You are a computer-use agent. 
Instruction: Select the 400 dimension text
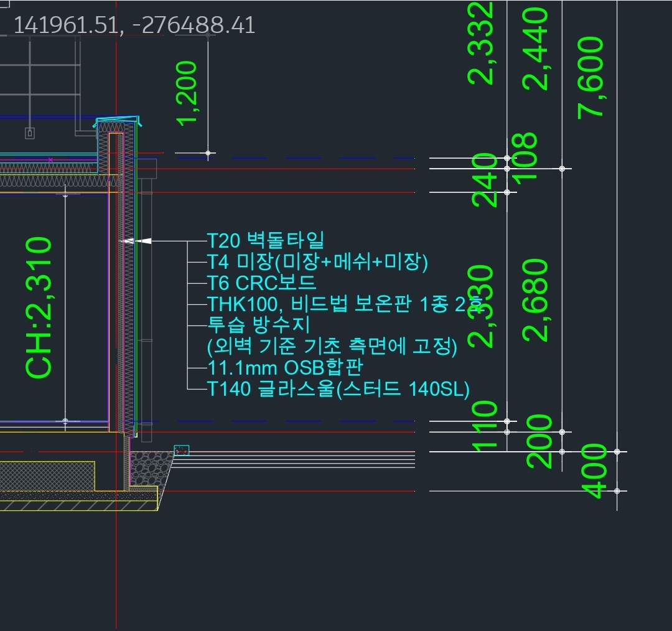[x=595, y=471]
